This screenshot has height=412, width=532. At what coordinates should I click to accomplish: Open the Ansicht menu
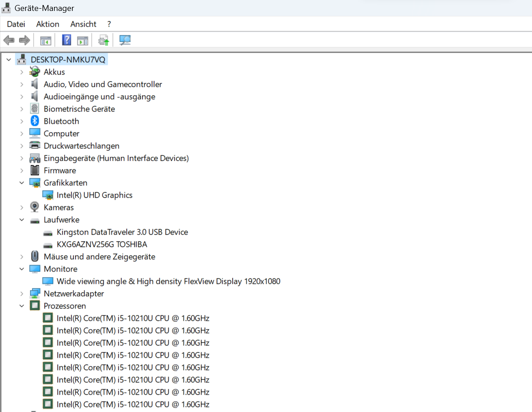tap(83, 24)
